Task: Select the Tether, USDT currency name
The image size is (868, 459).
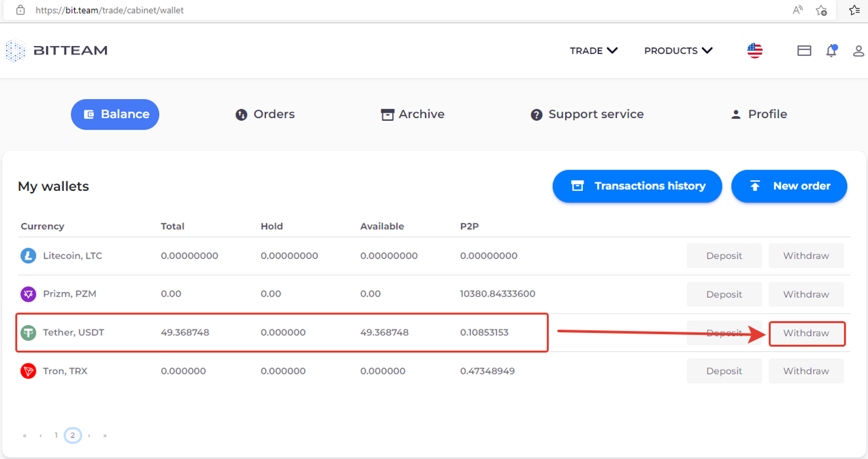Action: click(73, 333)
